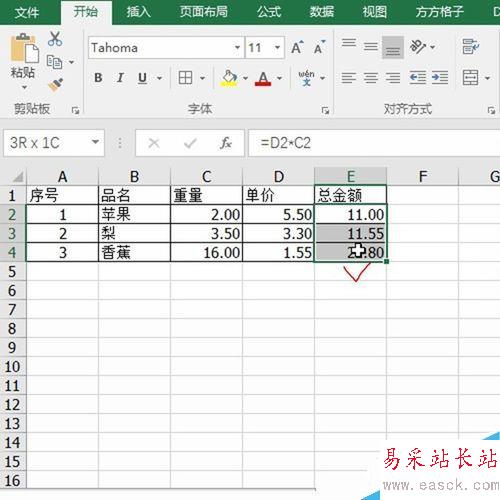Cancel formula entry with X
The width and height of the screenshot is (500, 500).
point(154,143)
